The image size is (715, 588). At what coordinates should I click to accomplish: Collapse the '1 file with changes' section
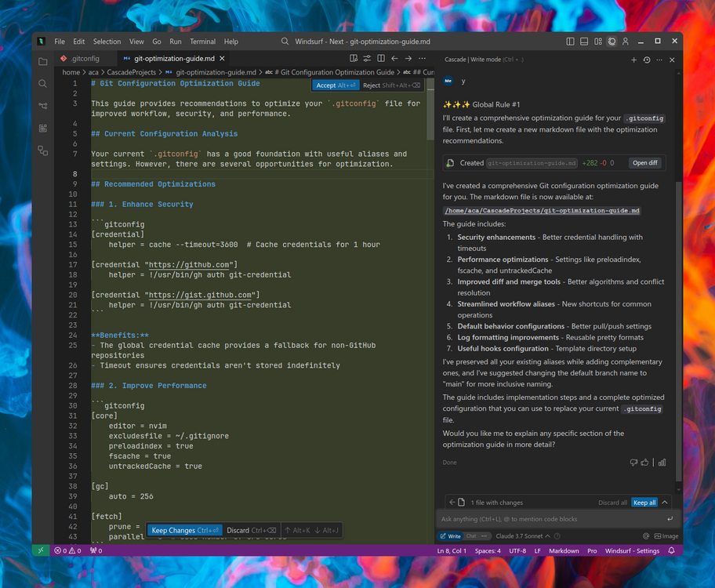(x=665, y=503)
